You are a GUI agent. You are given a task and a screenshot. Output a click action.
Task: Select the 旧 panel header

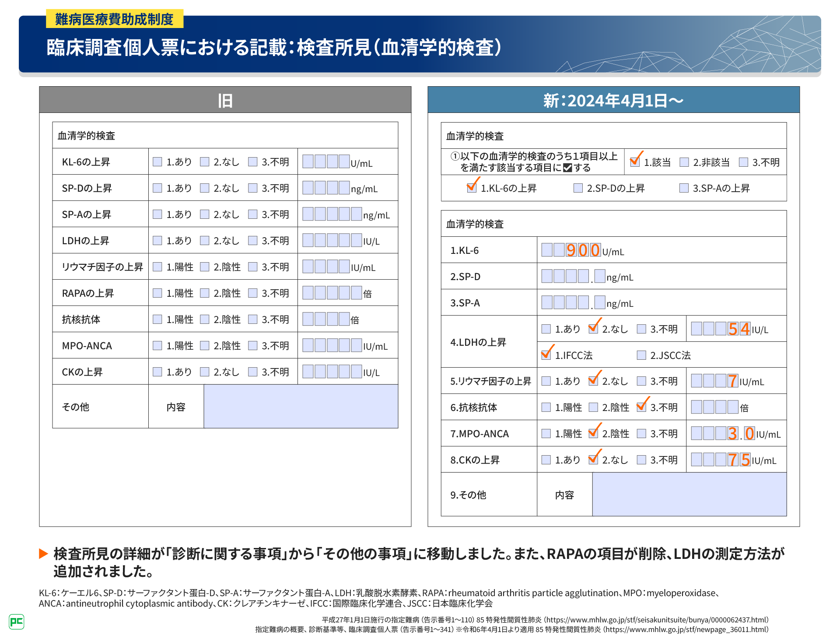(x=225, y=100)
